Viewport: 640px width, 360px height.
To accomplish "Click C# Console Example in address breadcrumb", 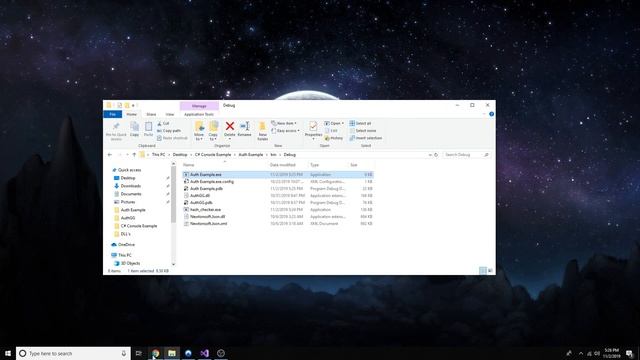I will click(x=213, y=155).
